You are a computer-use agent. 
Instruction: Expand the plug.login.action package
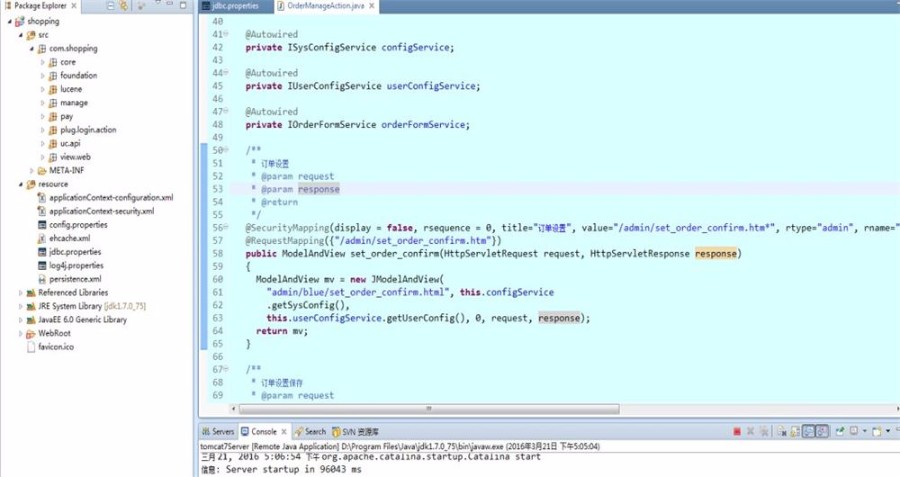pos(42,130)
